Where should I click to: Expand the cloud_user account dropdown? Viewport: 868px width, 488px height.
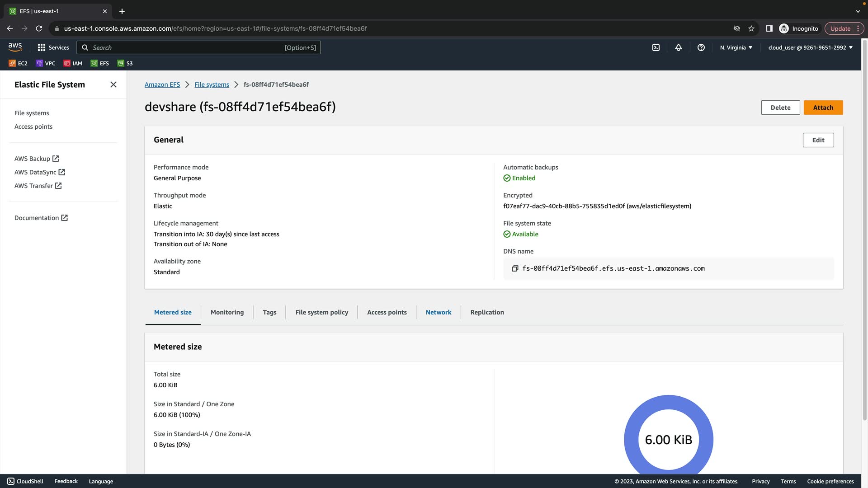tap(810, 47)
